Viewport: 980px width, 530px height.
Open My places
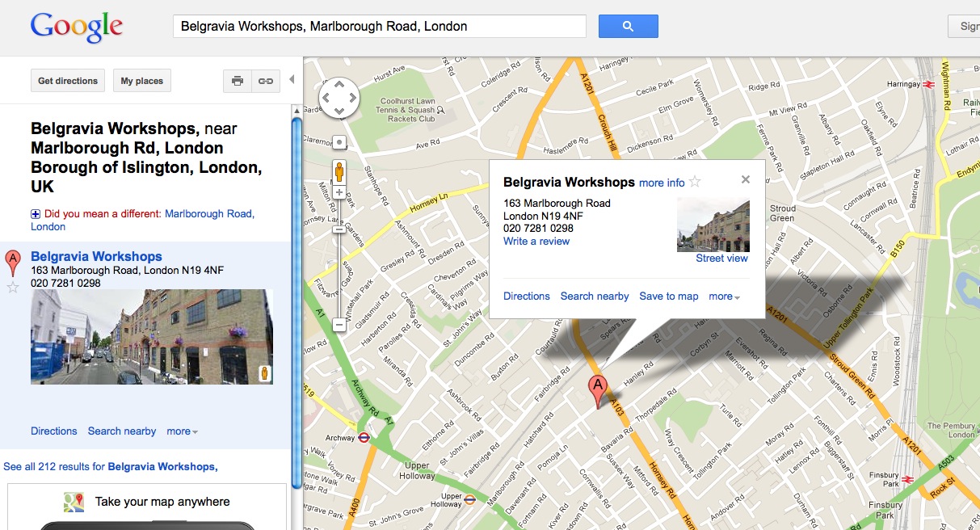[x=142, y=81]
